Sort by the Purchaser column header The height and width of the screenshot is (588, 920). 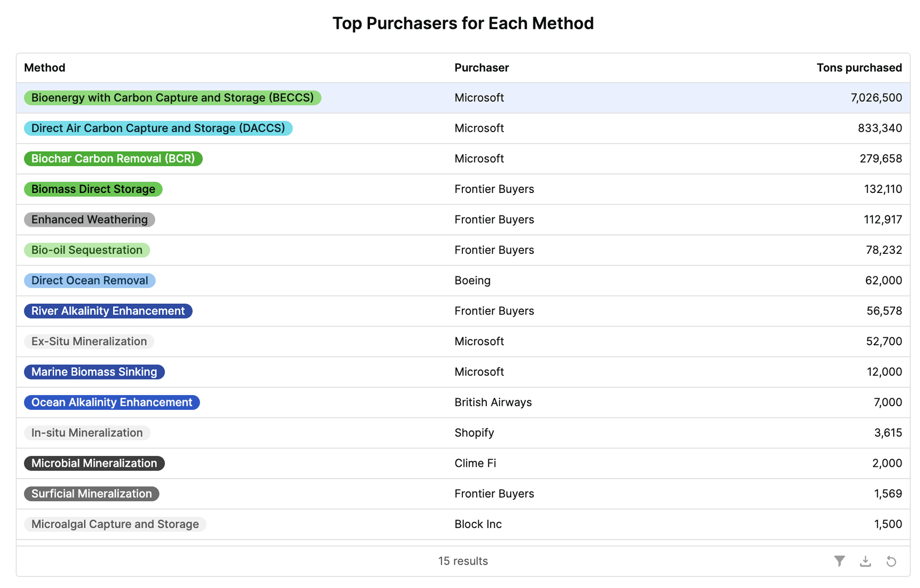click(x=482, y=68)
